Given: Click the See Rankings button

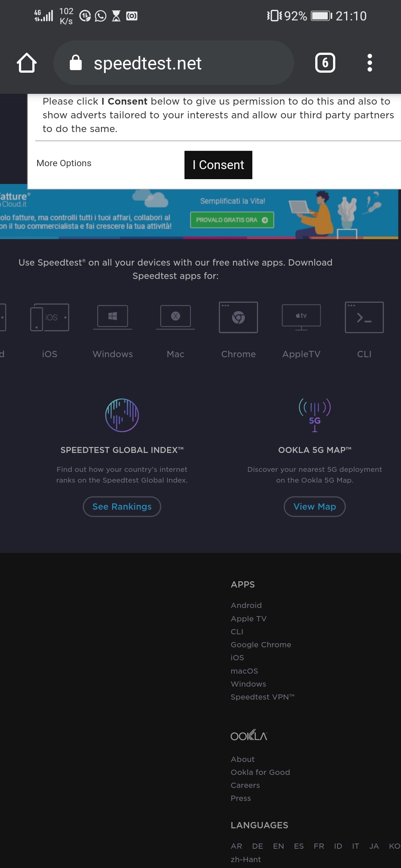Looking at the screenshot, I should pos(122,506).
